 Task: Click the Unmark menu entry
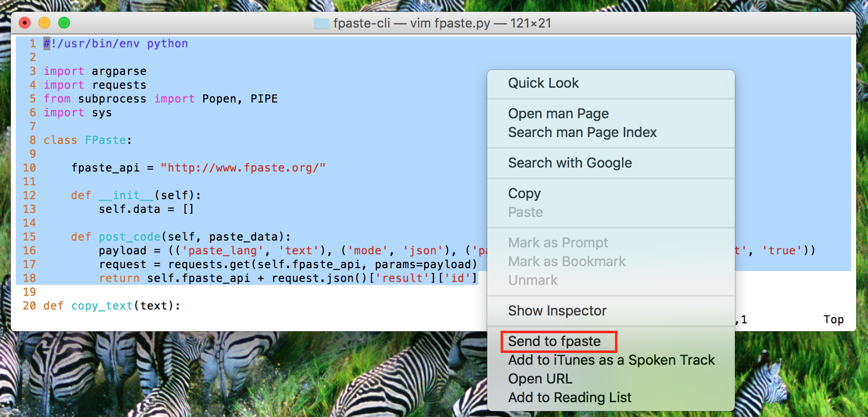[x=533, y=280]
